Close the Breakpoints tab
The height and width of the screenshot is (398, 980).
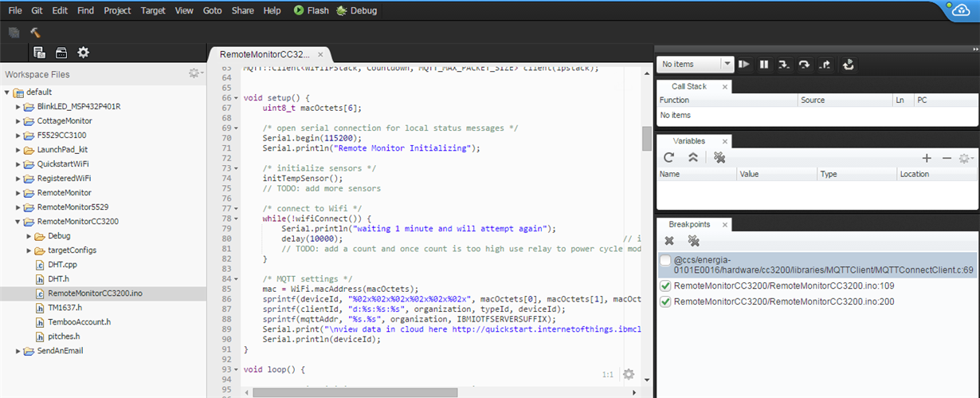[725, 224]
